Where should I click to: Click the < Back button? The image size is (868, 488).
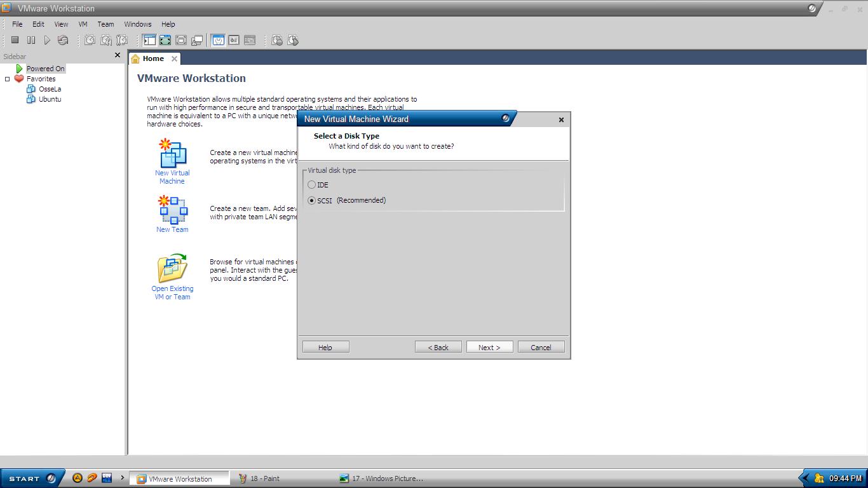pyautogui.click(x=438, y=347)
